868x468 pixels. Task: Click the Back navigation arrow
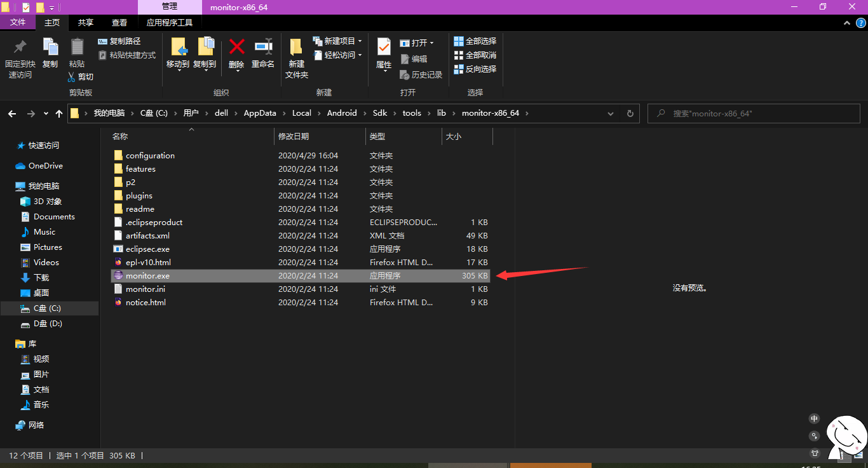tap(12, 114)
